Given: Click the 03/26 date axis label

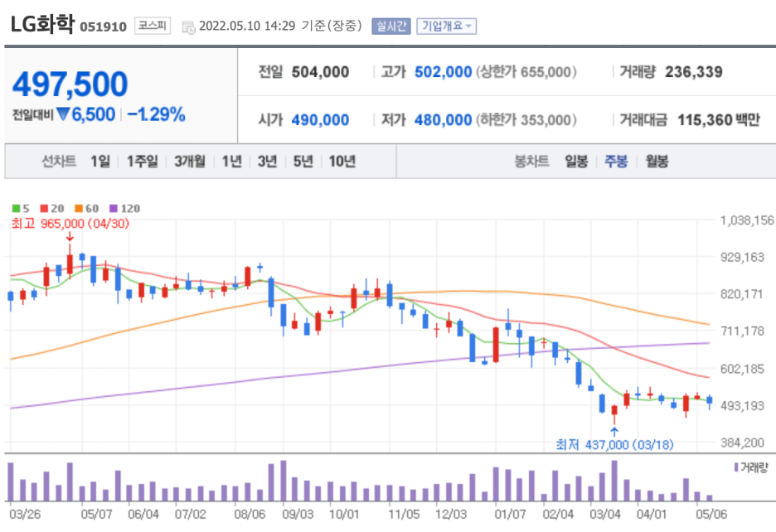Looking at the screenshot, I should click(25, 515).
